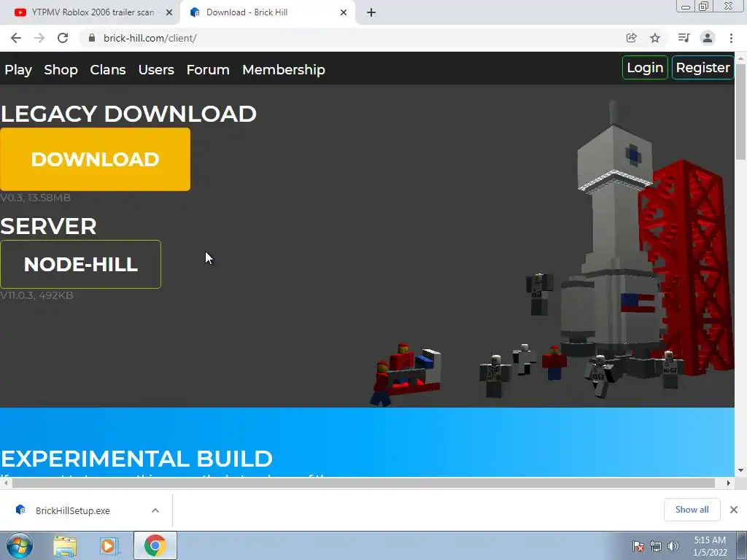Close the downloads bar
This screenshot has height=560, width=747.
(x=734, y=510)
